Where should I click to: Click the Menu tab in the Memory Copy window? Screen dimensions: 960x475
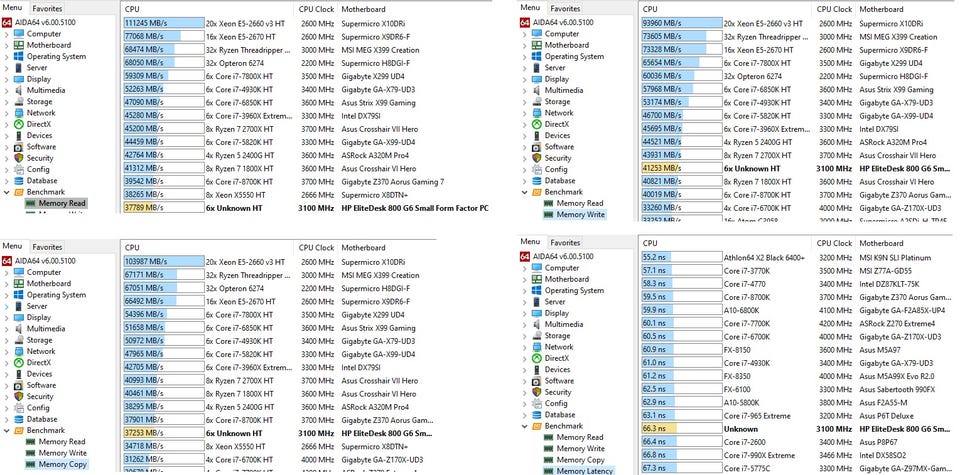12,246
